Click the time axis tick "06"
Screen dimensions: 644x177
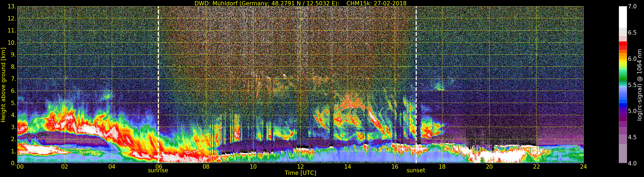click(x=159, y=167)
